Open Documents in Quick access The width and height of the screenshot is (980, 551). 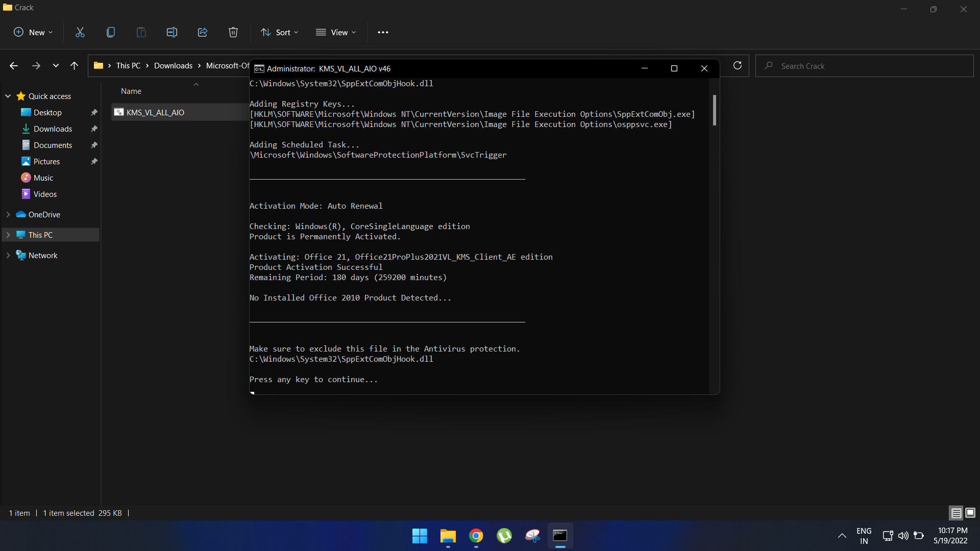[53, 145]
